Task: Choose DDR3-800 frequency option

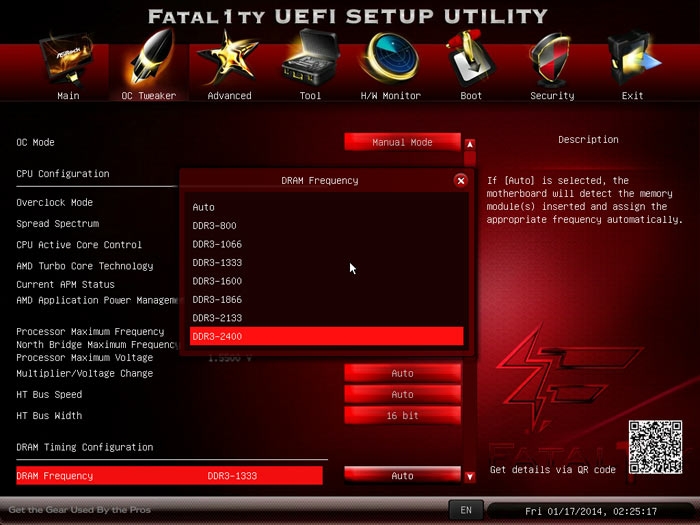Action: click(x=326, y=225)
